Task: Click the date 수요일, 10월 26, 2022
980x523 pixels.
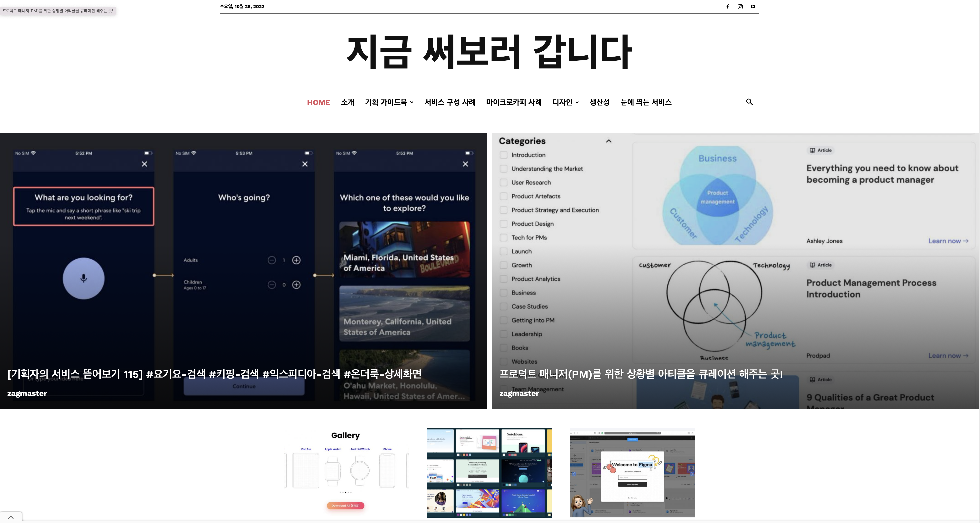Action: [242, 7]
